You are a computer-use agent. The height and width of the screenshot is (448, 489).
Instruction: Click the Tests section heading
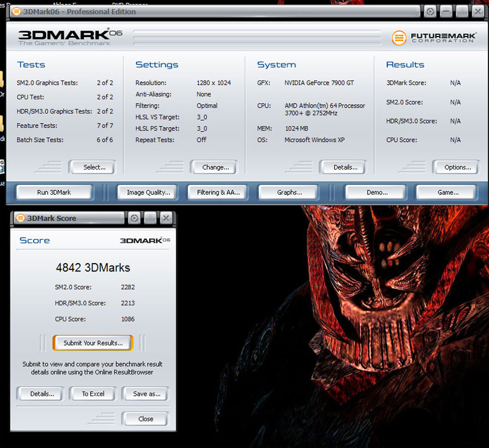click(x=31, y=65)
